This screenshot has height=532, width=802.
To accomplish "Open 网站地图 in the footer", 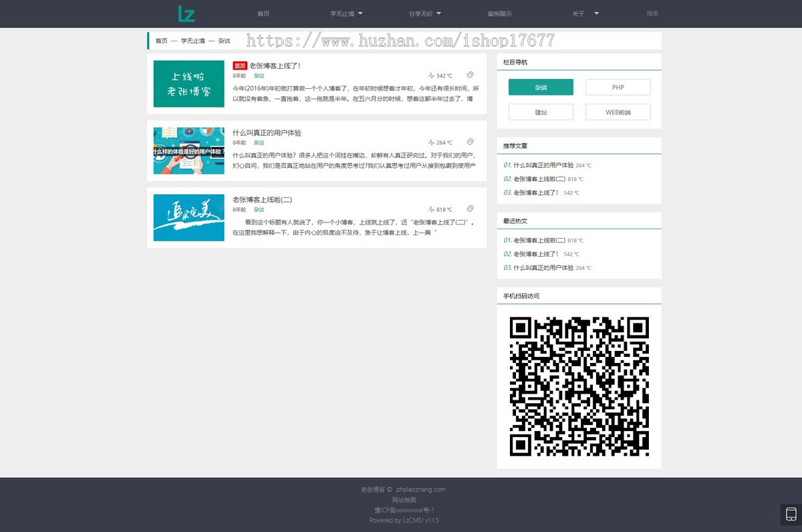I will [404, 499].
